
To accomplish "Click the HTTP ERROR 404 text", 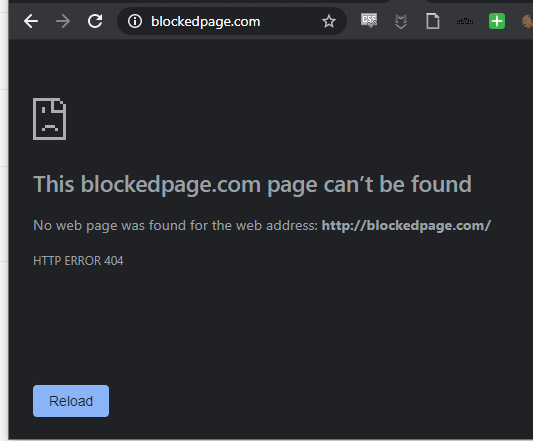I will (78, 261).
